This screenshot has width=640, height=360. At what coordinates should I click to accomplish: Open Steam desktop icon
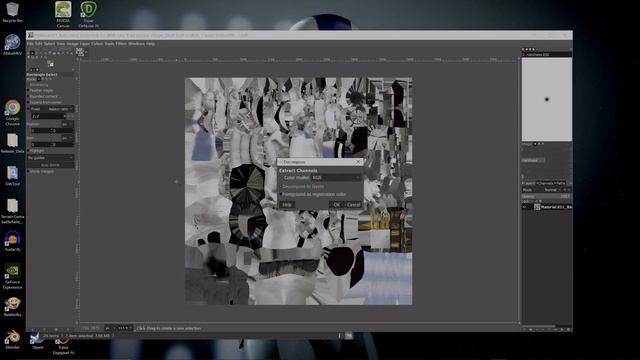coord(38,341)
